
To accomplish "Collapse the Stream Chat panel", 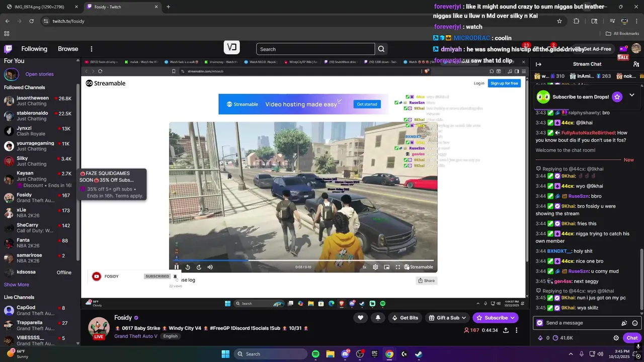I will 538,64.
